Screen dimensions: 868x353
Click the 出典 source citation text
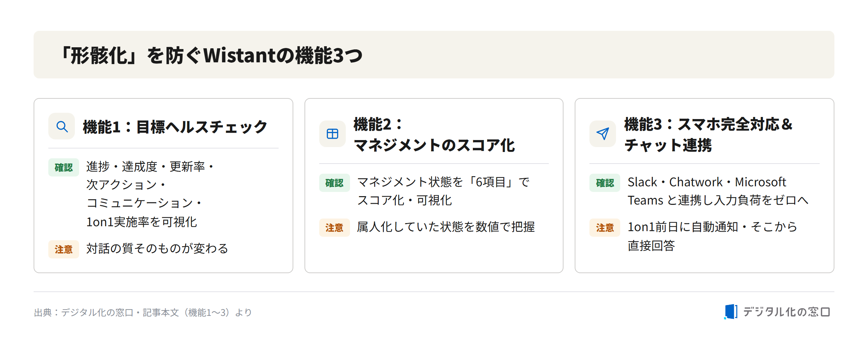[x=143, y=312]
